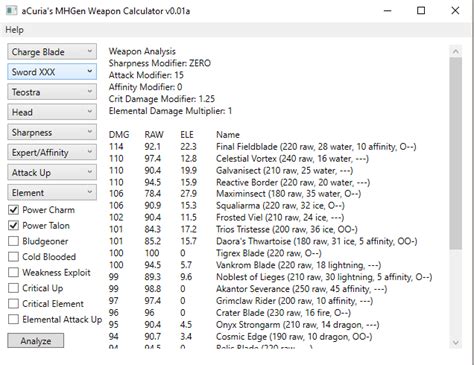Viewport: 474px width, 365px height.
Task: Select the Grimclaw Rider result row
Action: [241, 301]
